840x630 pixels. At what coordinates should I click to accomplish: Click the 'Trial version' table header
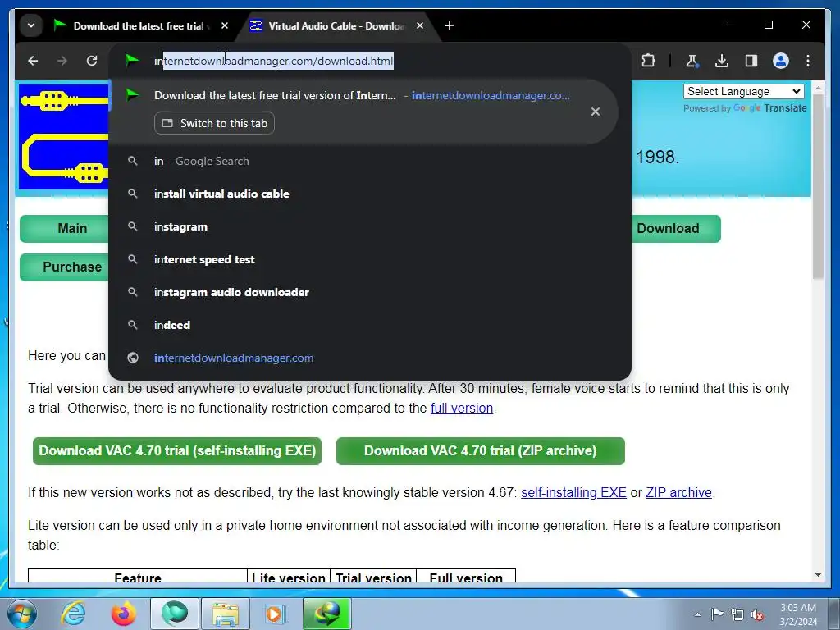point(373,577)
